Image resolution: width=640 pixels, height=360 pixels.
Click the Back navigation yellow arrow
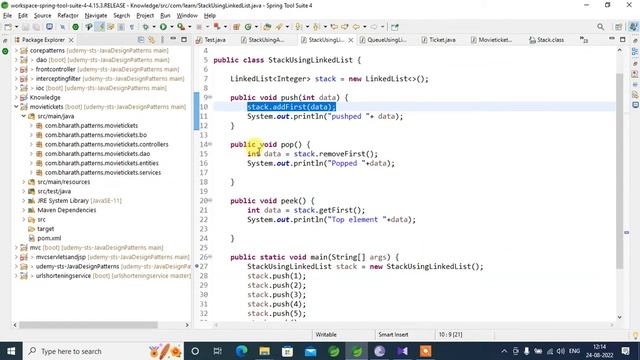point(356,27)
